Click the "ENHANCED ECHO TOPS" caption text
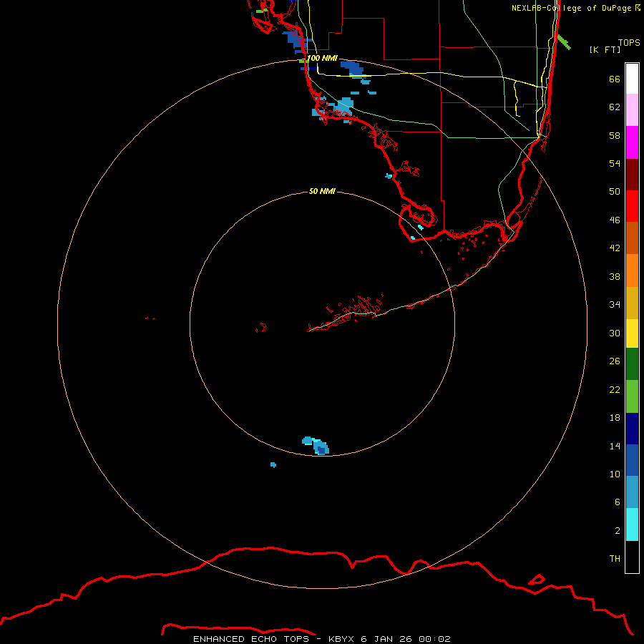The height and width of the screenshot is (644, 644). [x=251, y=639]
